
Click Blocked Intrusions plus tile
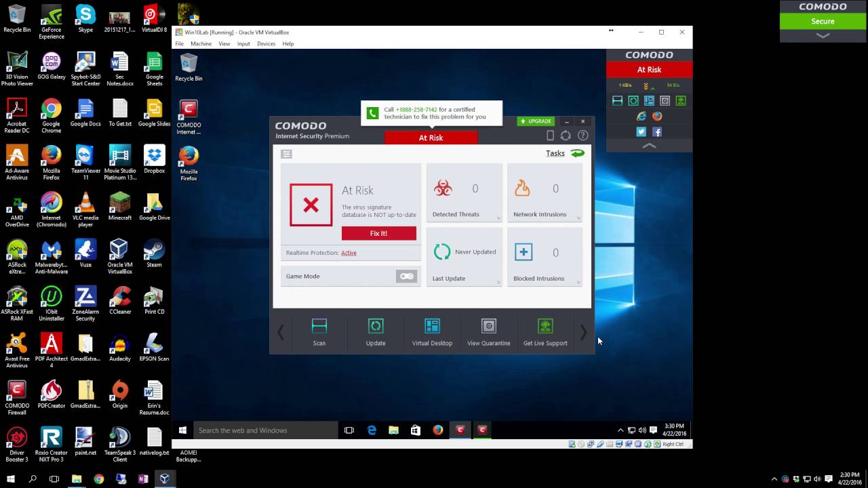(x=545, y=256)
